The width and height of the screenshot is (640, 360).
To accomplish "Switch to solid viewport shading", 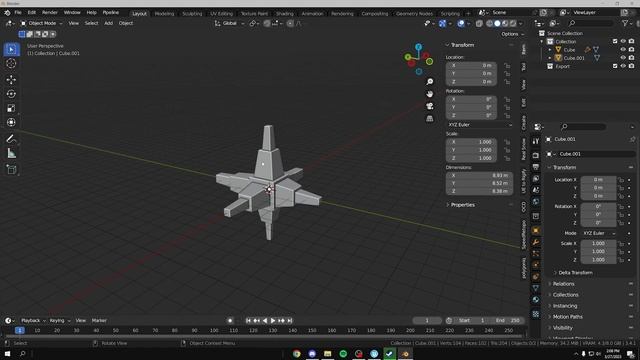I will click(497, 24).
